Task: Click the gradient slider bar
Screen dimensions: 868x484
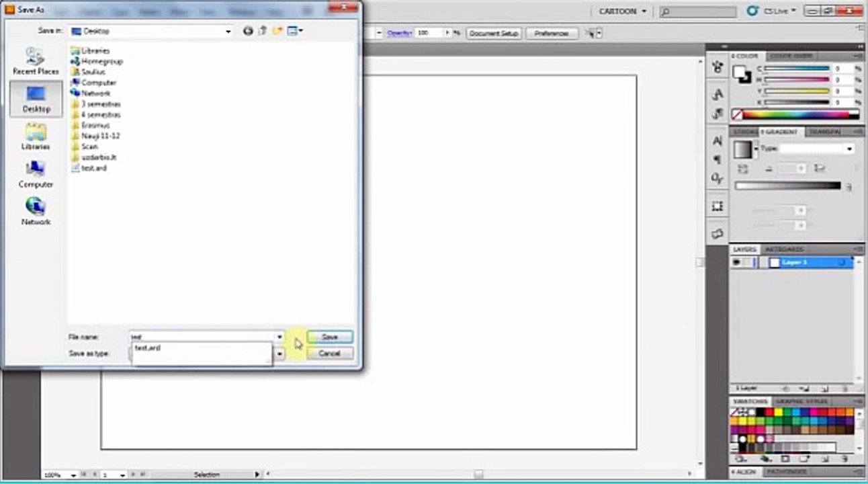Action: coord(787,186)
